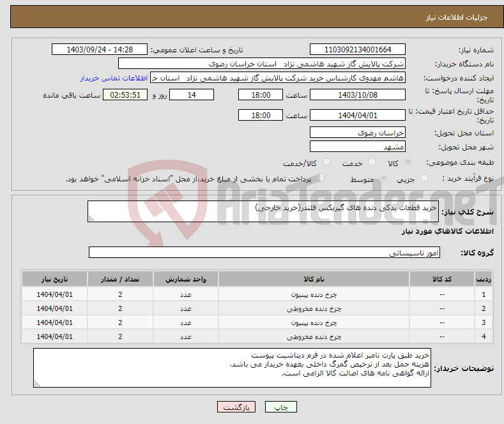Click the تعداد / مقدار column header
The width and height of the screenshot is (504, 424).
pyautogui.click(x=120, y=279)
